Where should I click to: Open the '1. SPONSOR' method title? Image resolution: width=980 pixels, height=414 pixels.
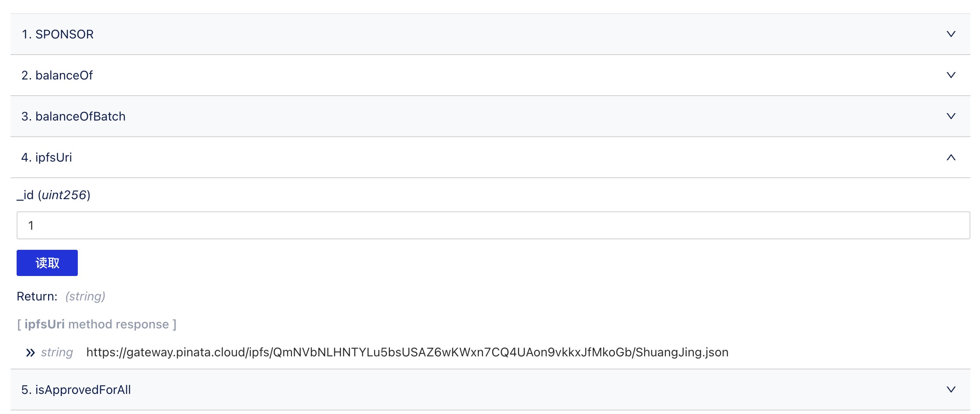click(58, 34)
